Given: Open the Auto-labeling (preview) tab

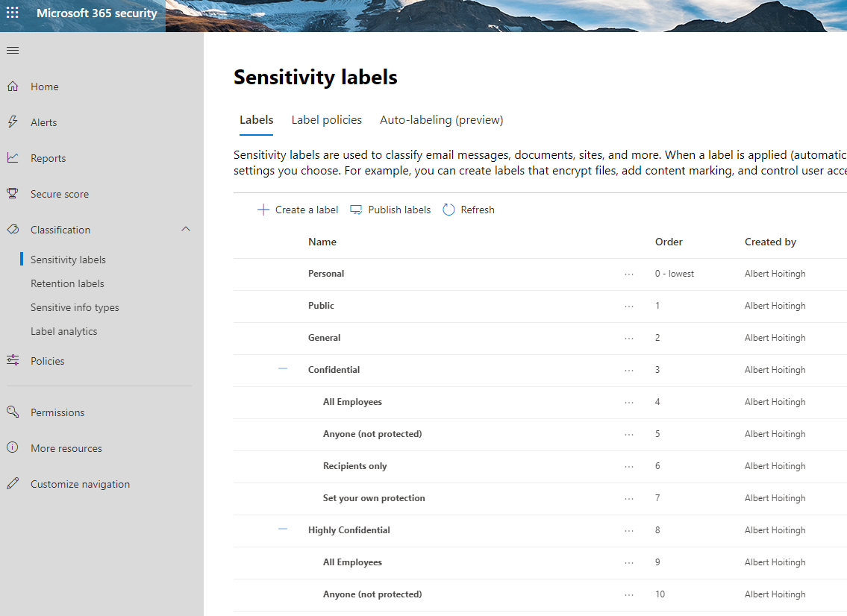Looking at the screenshot, I should pos(441,120).
